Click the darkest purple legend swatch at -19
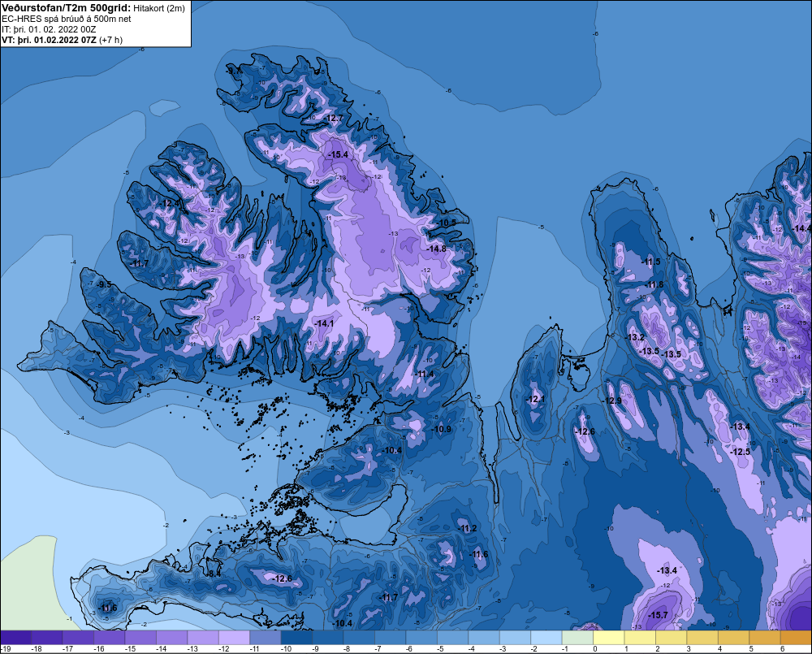This screenshot has height=654, width=812. click(15, 638)
